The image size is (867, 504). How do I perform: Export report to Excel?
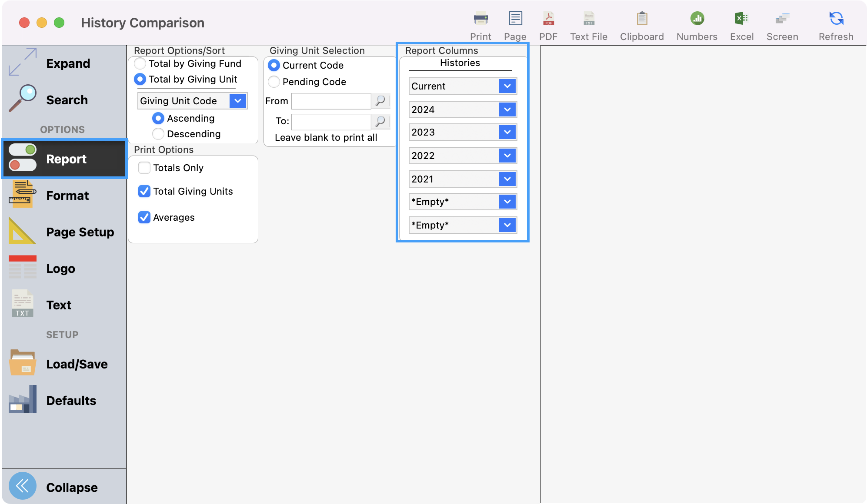click(x=741, y=24)
